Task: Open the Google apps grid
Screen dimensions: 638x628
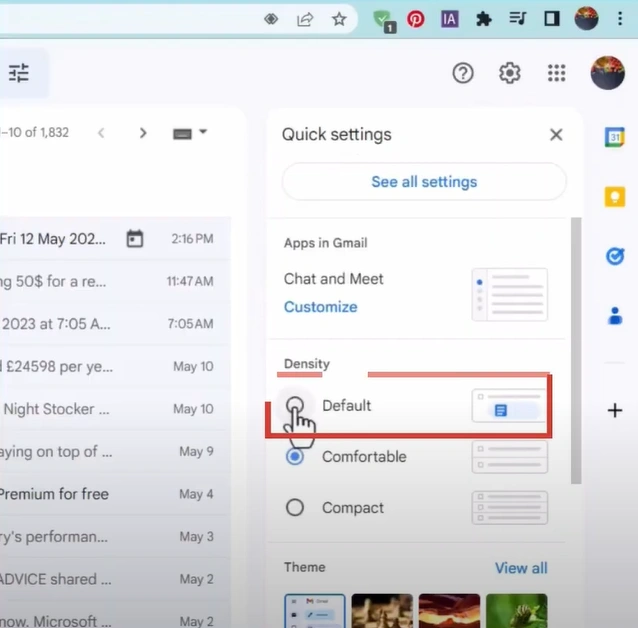Action: (556, 73)
